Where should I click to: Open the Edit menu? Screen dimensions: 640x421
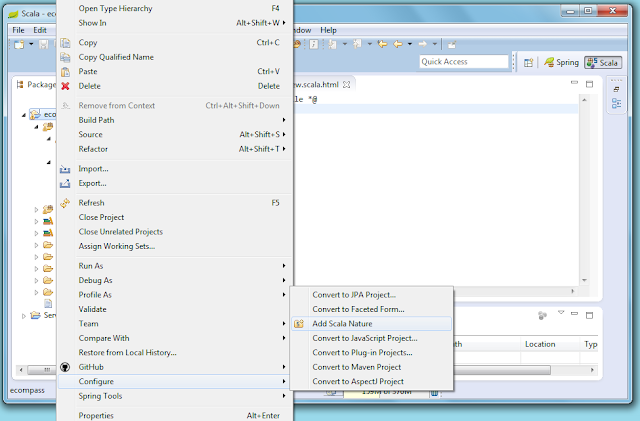point(40,30)
